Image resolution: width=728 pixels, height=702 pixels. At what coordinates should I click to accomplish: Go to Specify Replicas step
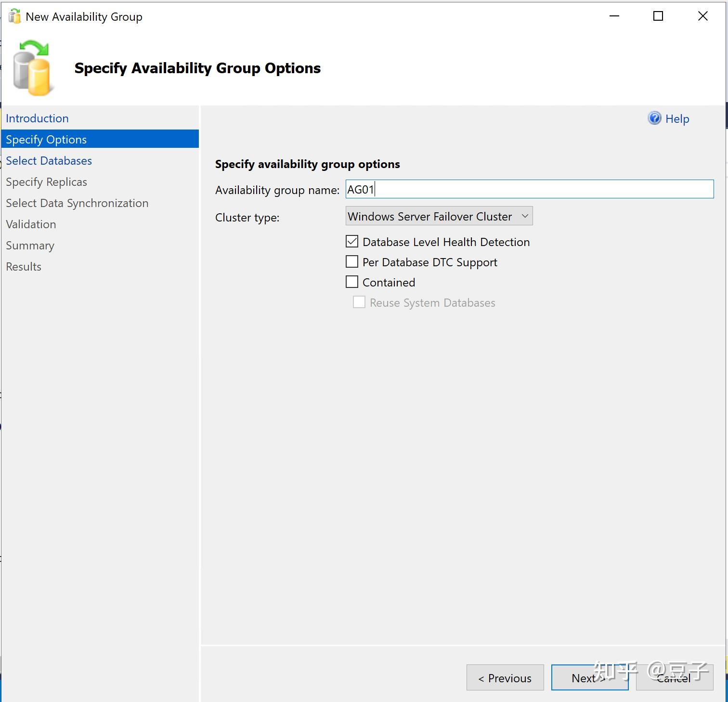pyautogui.click(x=46, y=182)
